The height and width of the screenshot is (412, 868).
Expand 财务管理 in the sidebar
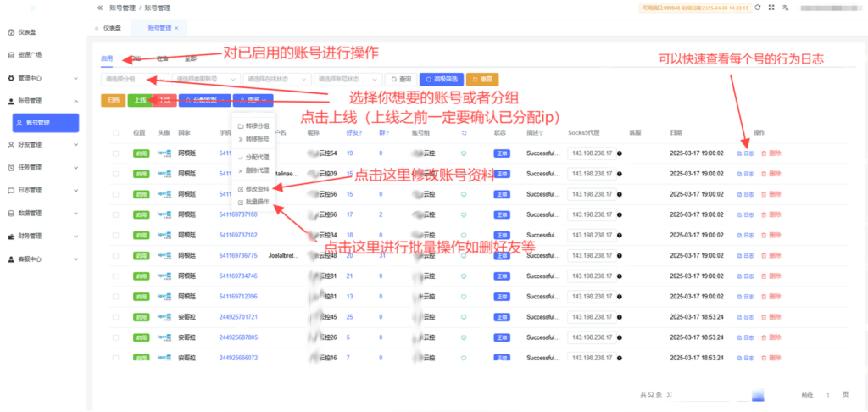pyautogui.click(x=43, y=236)
